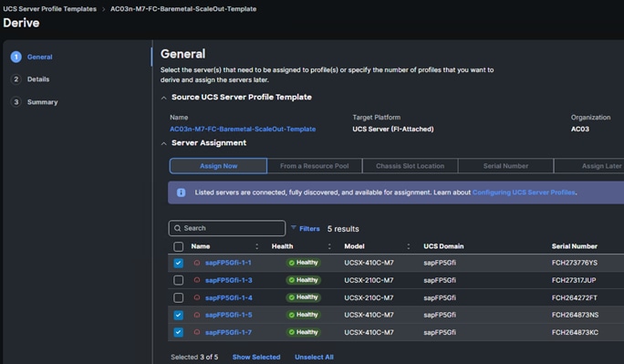Screen dimensions: 624x364
Task: Open server sapFP5Gfi-1-4 link
Action: (x=228, y=297)
